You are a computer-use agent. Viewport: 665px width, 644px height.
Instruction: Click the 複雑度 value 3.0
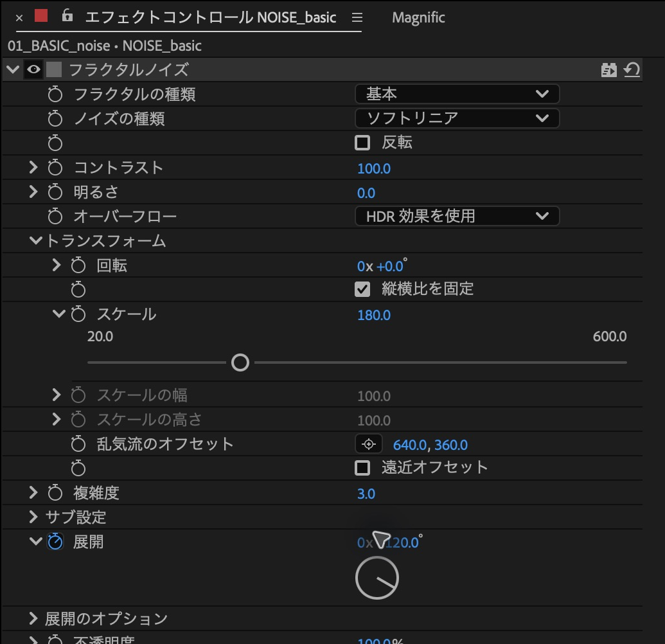[x=366, y=494]
